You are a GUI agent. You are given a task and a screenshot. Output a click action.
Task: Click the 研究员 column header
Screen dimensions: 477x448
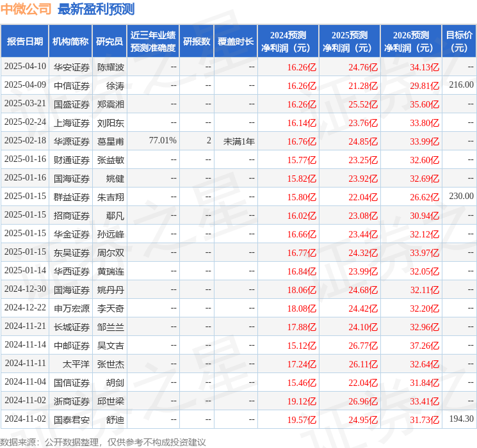[x=109, y=42]
